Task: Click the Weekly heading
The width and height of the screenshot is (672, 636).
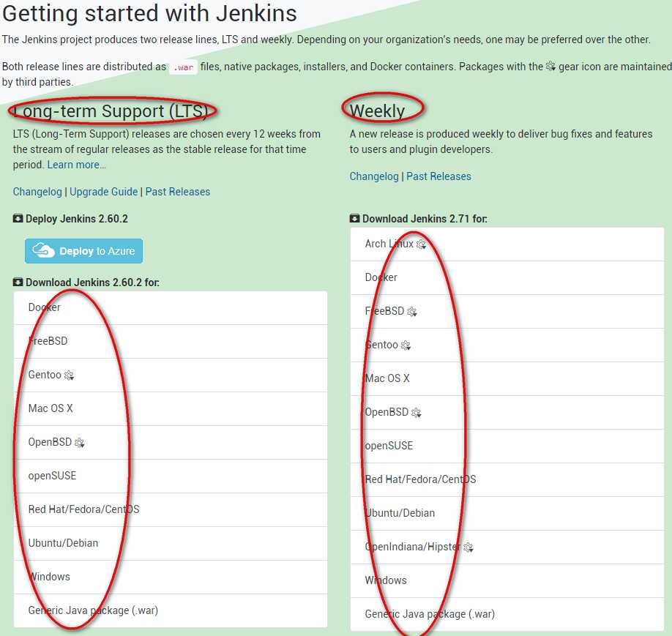Action: 377,111
